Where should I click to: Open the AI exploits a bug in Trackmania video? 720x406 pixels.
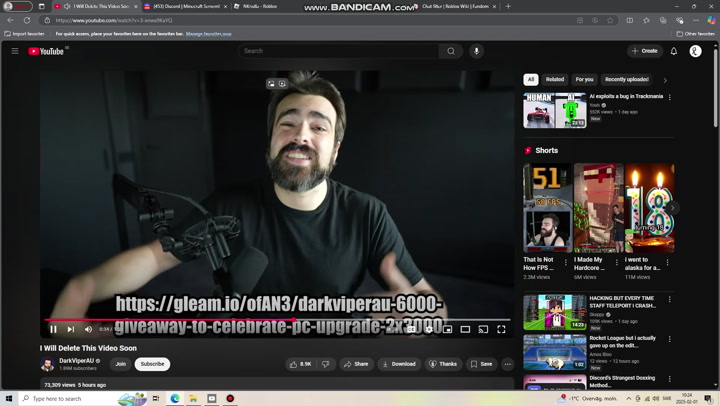[555, 110]
